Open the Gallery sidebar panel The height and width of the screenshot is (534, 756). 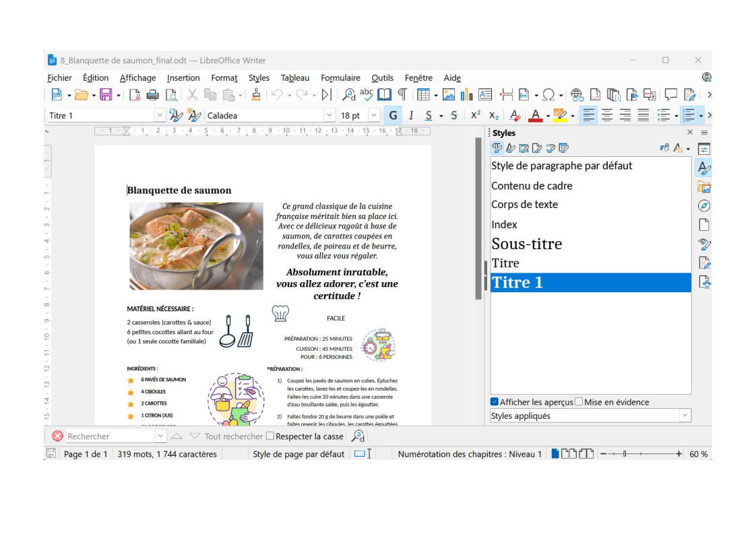point(704,187)
